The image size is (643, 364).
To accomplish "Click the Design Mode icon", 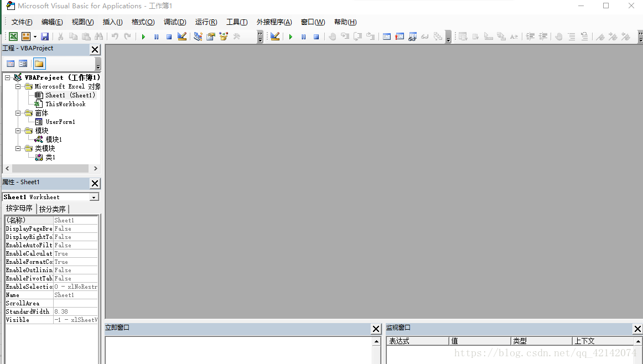I will point(182,37).
